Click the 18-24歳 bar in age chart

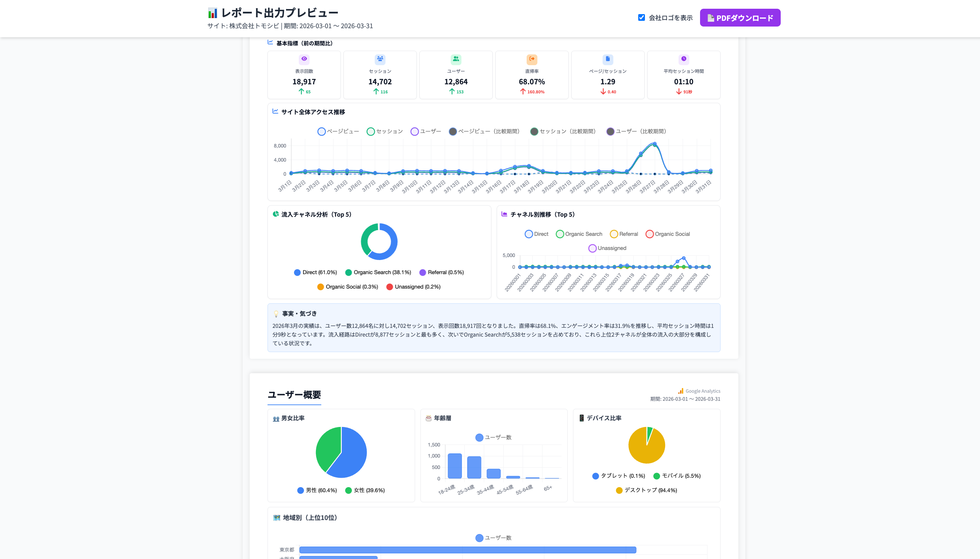[x=454, y=466]
